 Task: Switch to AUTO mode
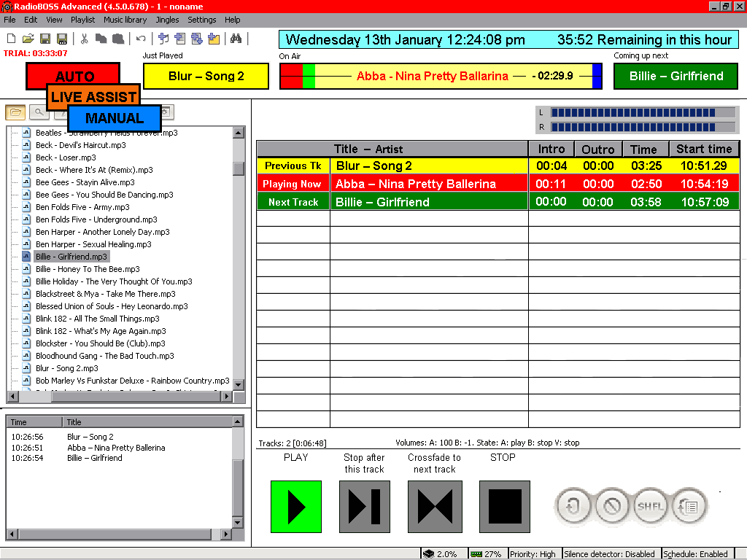[x=72, y=74]
